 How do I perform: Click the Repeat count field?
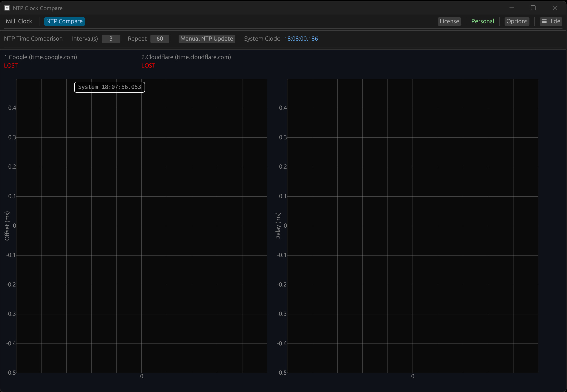pyautogui.click(x=160, y=39)
